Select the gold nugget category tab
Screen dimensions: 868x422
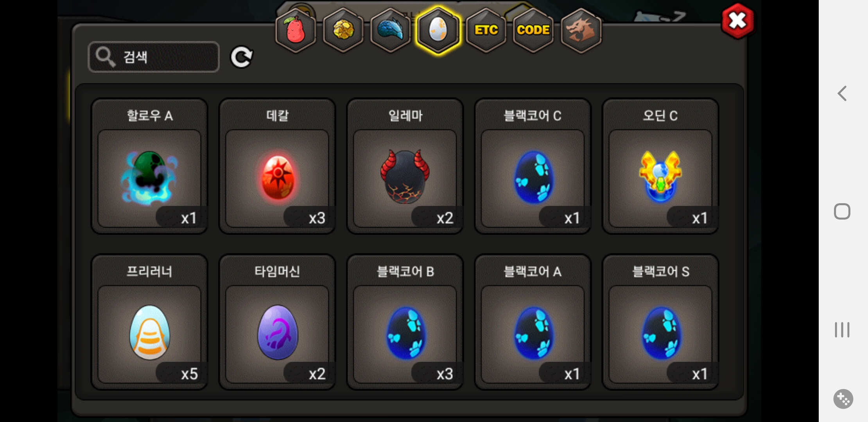click(x=343, y=30)
